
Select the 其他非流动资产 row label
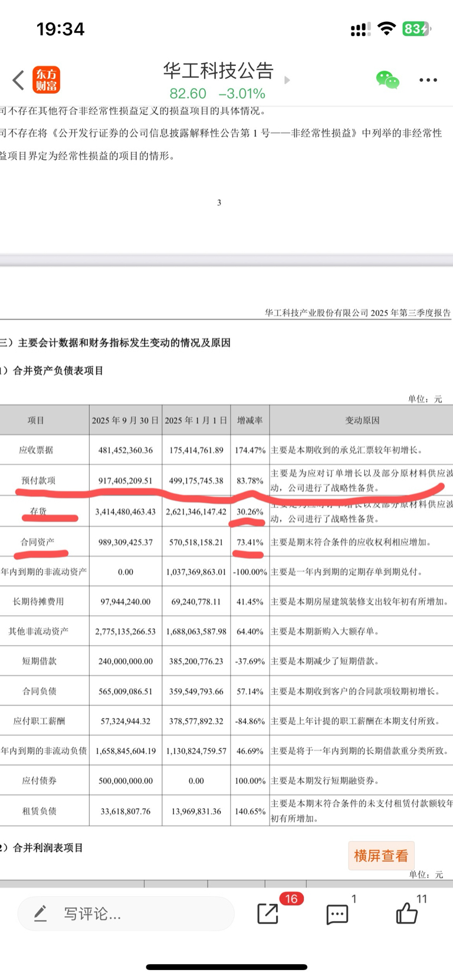click(38, 631)
